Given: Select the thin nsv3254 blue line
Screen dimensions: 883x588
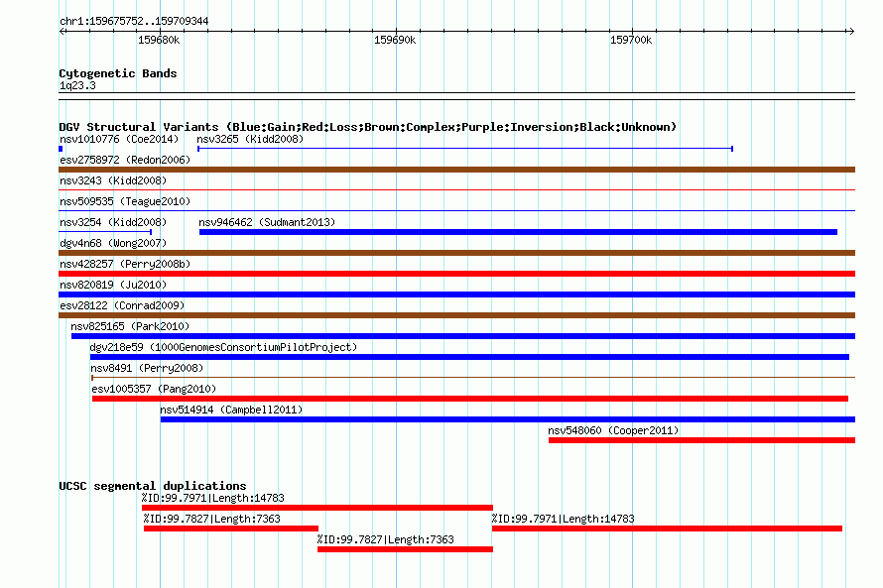Looking at the screenshot, I should point(105,231).
